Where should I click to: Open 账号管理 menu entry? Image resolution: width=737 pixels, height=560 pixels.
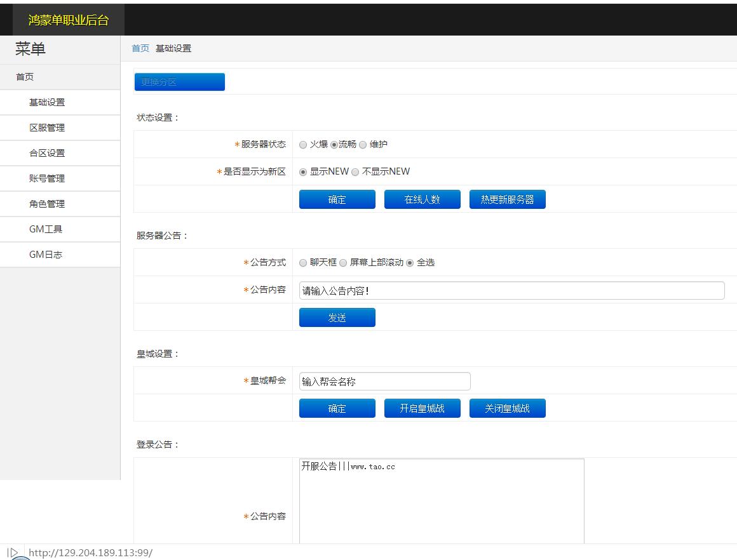(47, 178)
